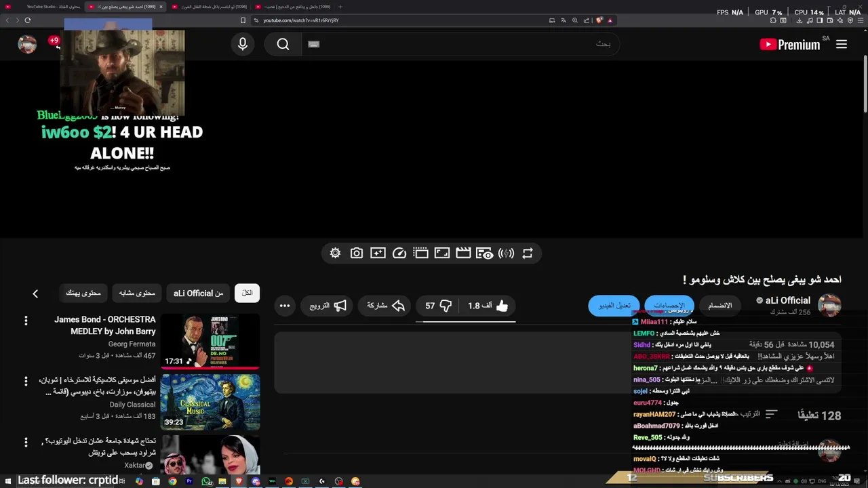This screenshot has height=488, width=868.
Task: Open the on-screen keyboard icon in search box
Action: coord(313,44)
